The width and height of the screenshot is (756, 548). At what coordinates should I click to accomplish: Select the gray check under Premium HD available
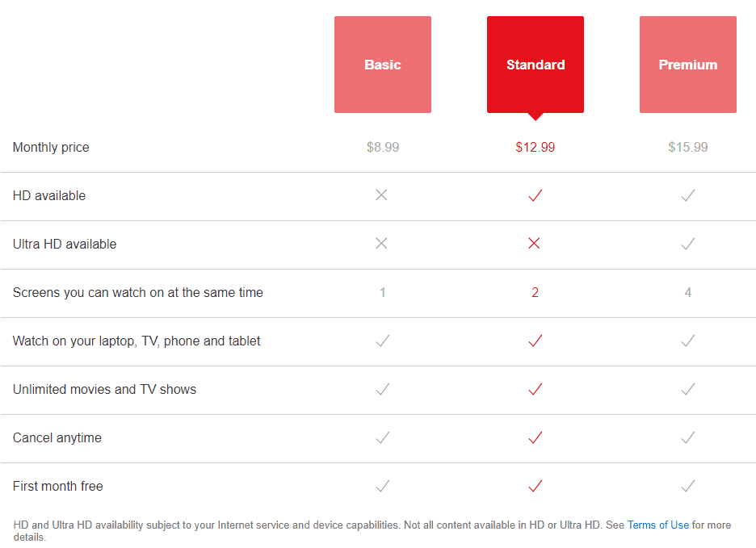(x=687, y=195)
